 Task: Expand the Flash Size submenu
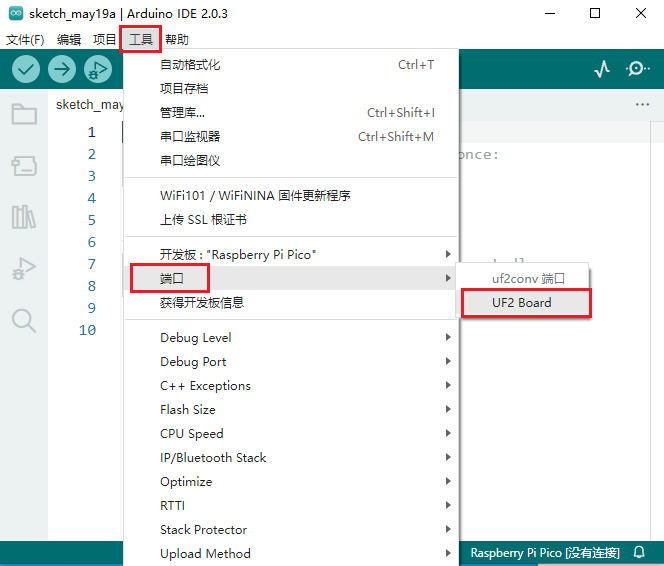click(291, 409)
